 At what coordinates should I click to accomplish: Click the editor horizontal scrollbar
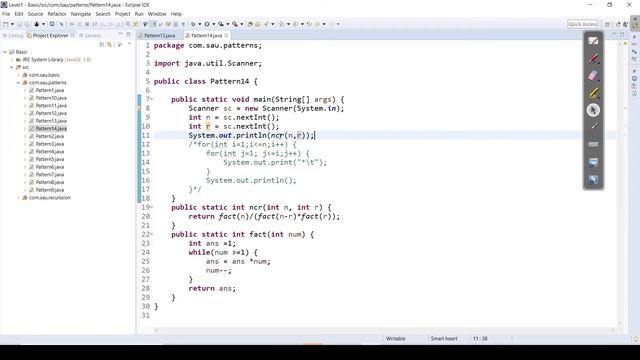(384, 330)
